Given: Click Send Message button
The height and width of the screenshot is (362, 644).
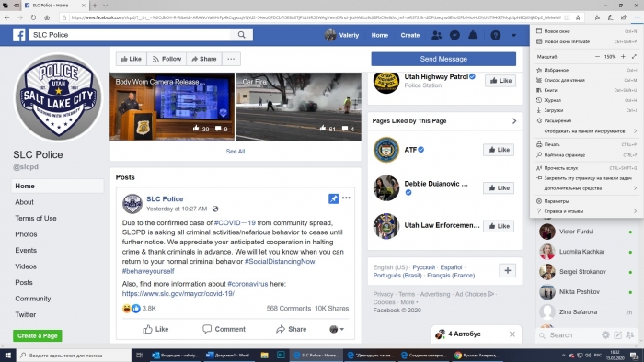Looking at the screenshot, I should click(443, 59).
